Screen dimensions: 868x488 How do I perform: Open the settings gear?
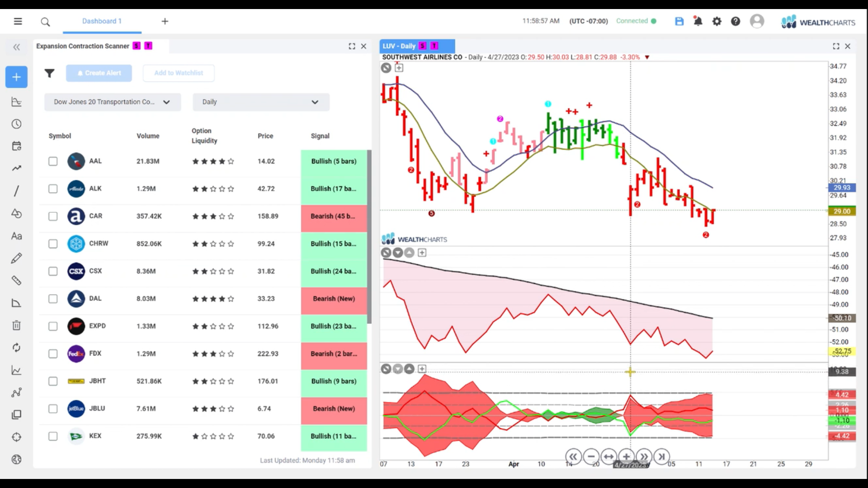click(717, 21)
